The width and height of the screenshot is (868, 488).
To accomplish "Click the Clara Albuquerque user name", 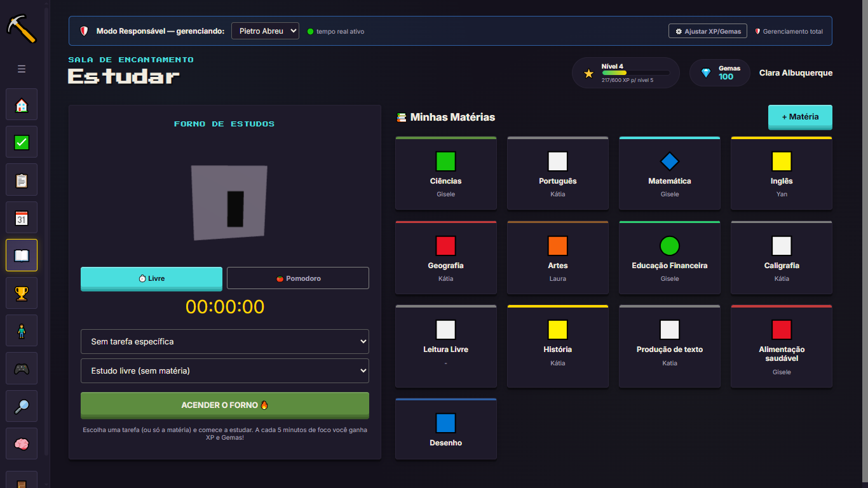I will [x=796, y=73].
